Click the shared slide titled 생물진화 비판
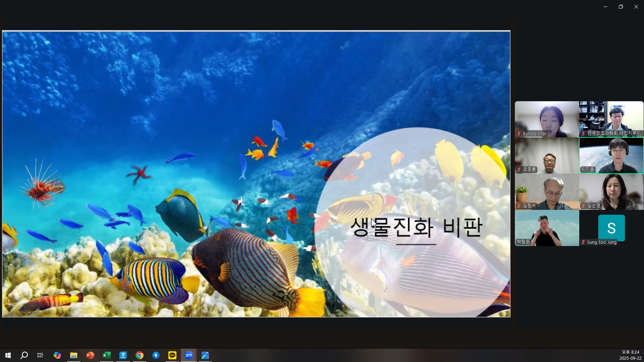The width and height of the screenshot is (644, 362). pyautogui.click(x=256, y=174)
